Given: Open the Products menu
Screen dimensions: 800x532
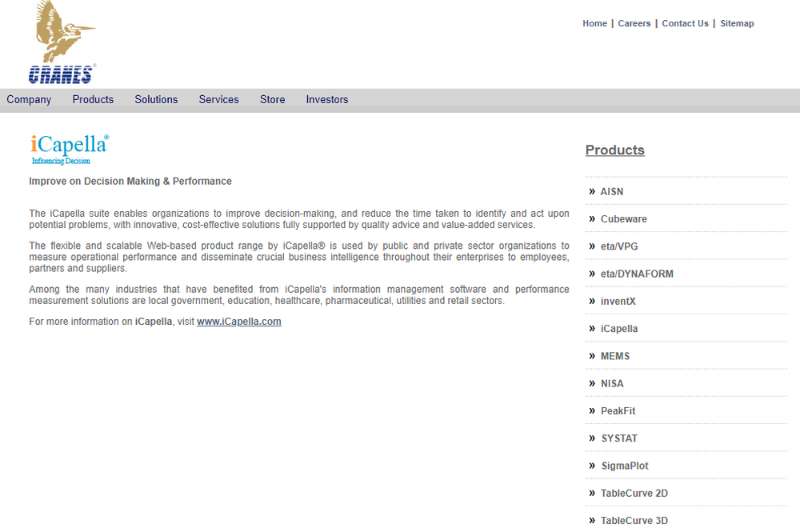Looking at the screenshot, I should (x=93, y=99).
